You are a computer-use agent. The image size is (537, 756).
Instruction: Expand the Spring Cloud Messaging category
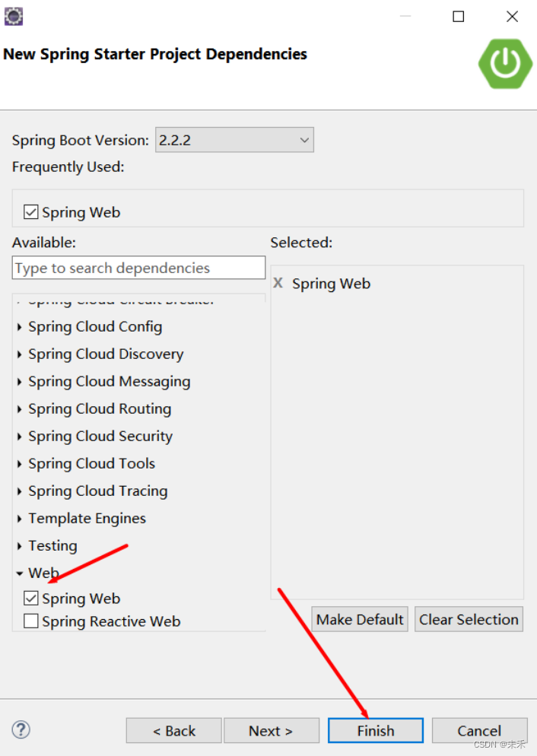18,381
